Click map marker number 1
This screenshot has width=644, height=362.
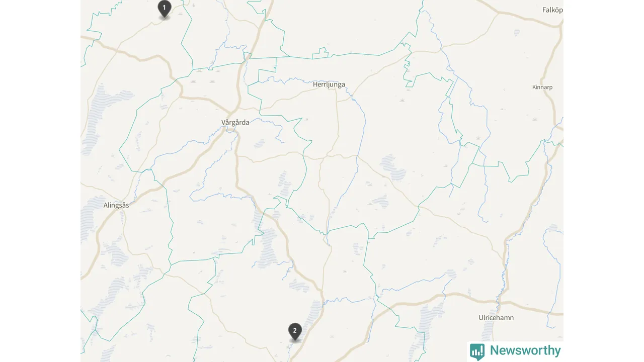(x=164, y=9)
